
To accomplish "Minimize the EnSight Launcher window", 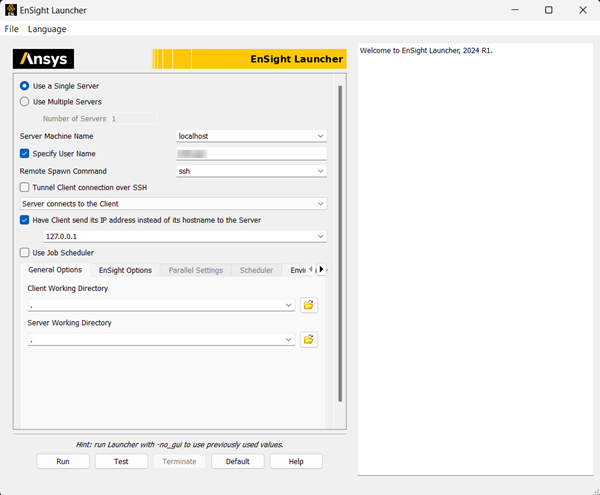I will (515, 10).
